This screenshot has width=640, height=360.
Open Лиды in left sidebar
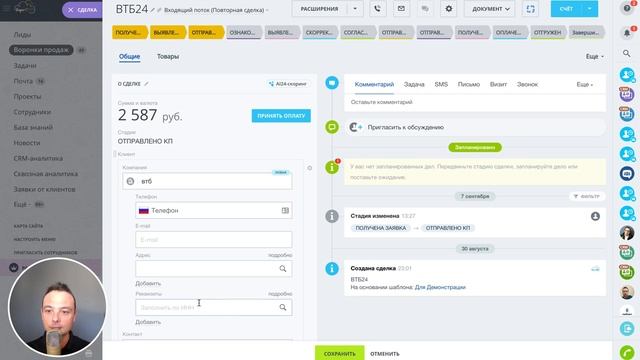(22, 35)
